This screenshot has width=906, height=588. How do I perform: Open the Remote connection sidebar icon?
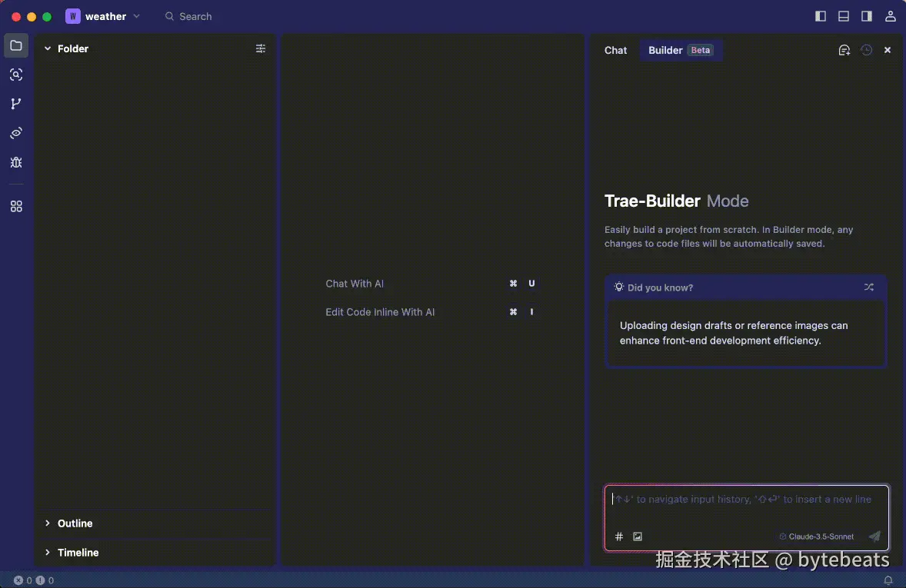16,133
